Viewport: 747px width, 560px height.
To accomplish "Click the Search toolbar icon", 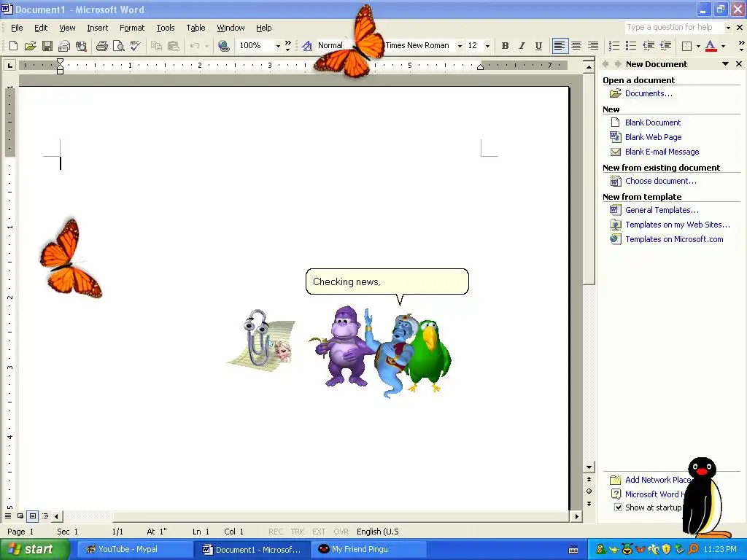I will point(81,46).
